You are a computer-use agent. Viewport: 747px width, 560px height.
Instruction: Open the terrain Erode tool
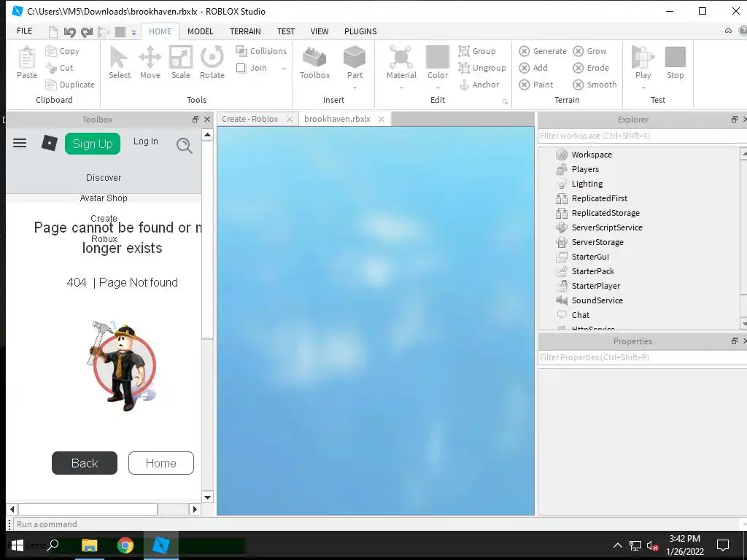(591, 68)
